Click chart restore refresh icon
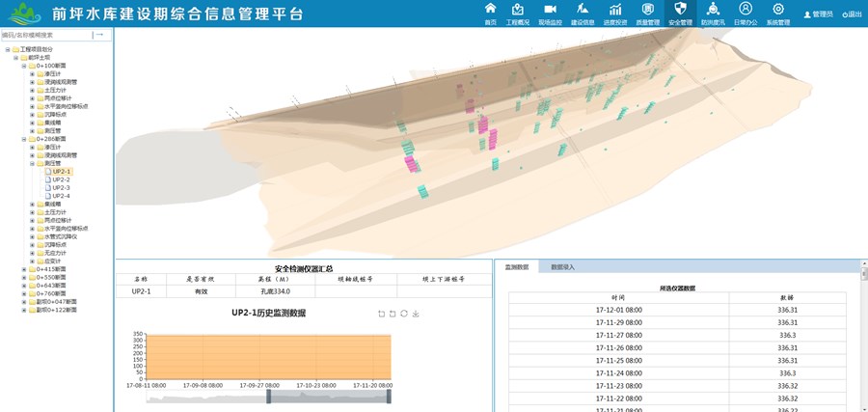Viewport: 868px width, 412px height. tap(404, 315)
